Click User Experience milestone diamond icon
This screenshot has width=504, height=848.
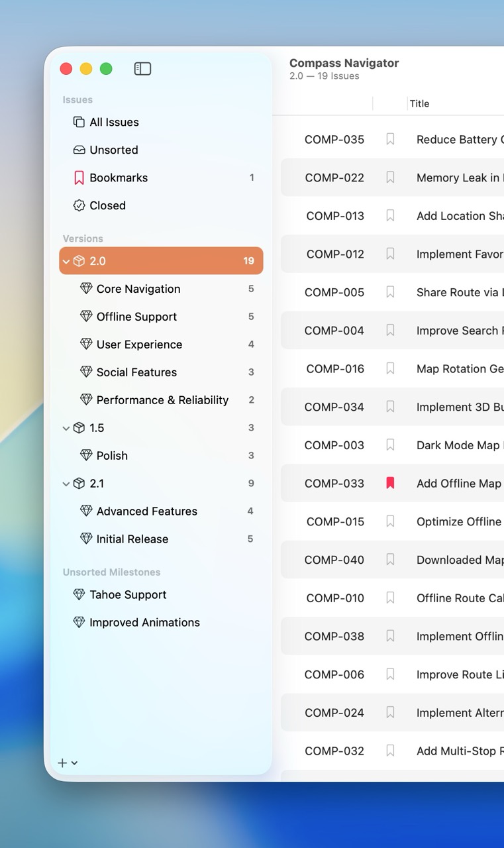point(86,344)
